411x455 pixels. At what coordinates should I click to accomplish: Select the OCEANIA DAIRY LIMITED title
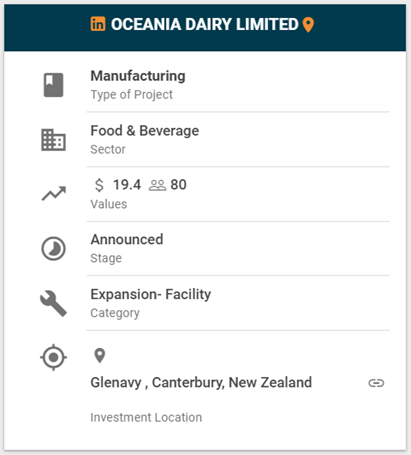(x=205, y=24)
